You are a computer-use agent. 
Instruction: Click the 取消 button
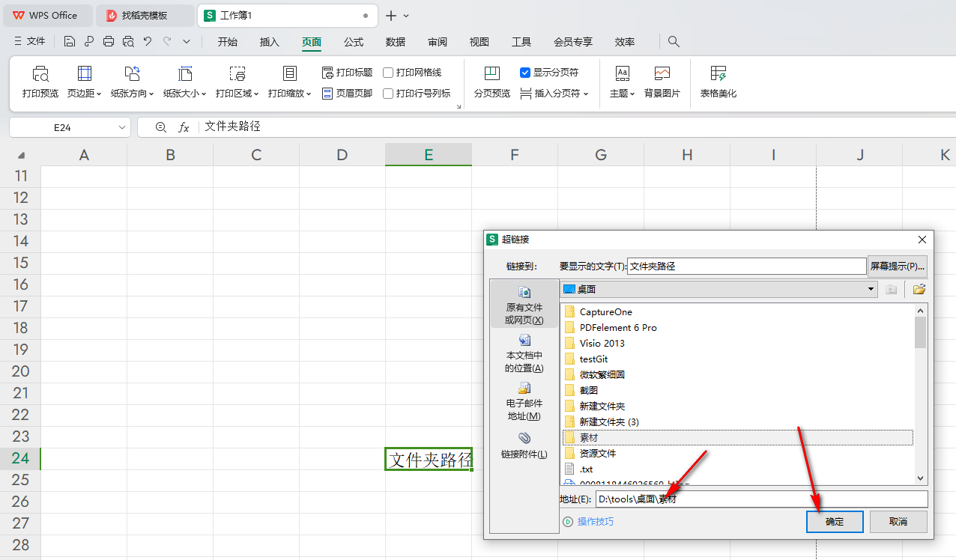pyautogui.click(x=898, y=522)
